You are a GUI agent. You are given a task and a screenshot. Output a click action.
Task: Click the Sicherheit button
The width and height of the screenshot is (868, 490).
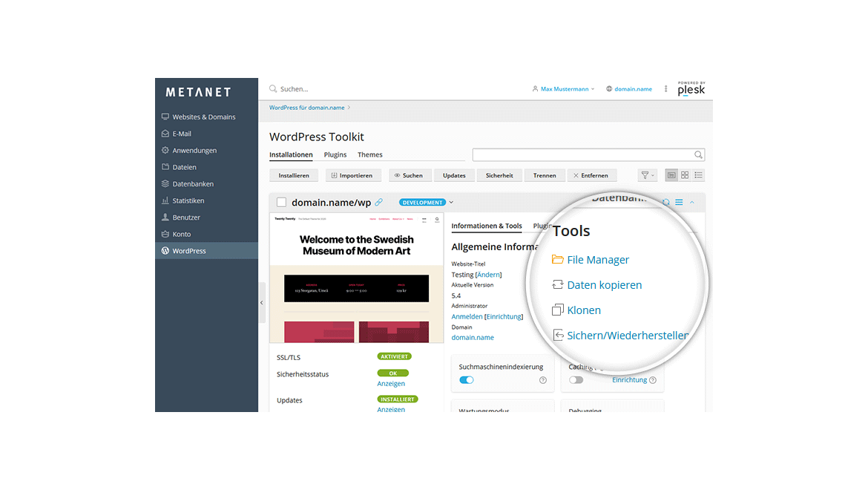(x=499, y=175)
